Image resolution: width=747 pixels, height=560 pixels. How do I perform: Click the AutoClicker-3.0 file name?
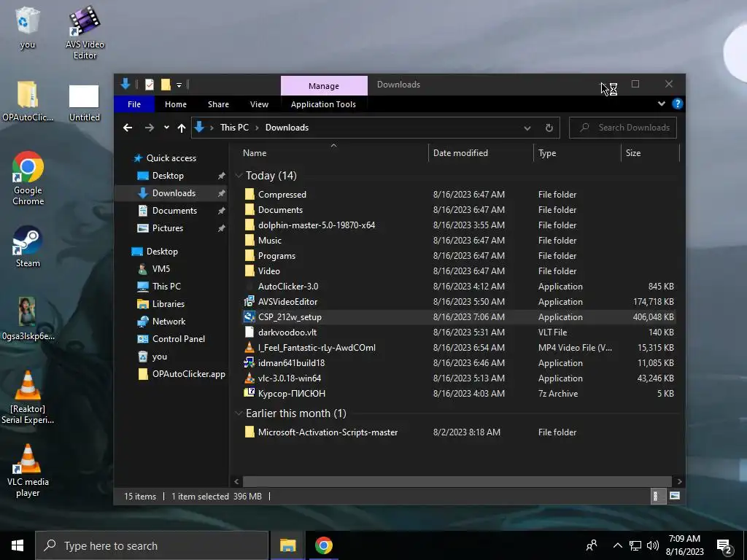tap(287, 286)
